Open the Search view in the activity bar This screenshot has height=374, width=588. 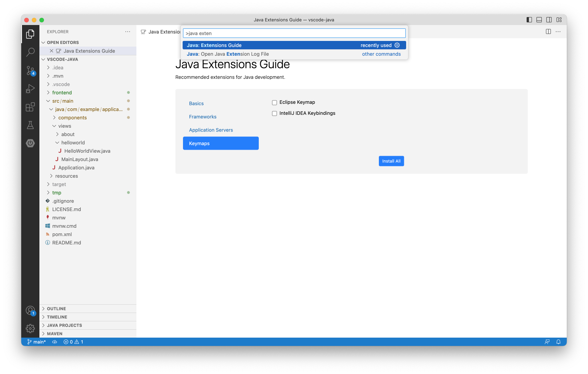coord(30,52)
